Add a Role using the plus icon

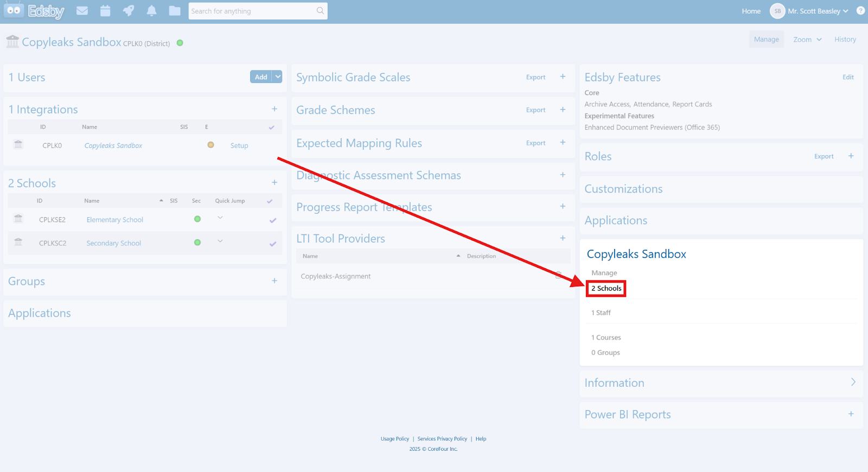[851, 156]
